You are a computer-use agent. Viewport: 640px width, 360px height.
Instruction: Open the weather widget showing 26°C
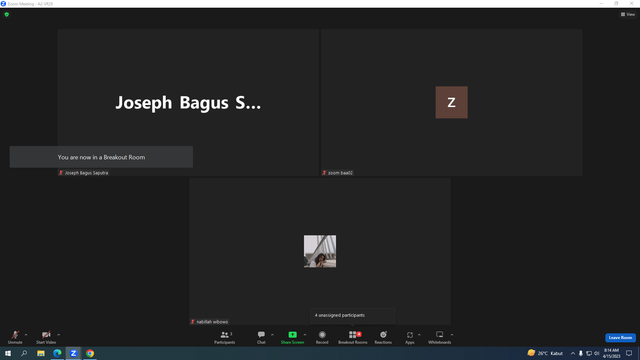point(545,353)
